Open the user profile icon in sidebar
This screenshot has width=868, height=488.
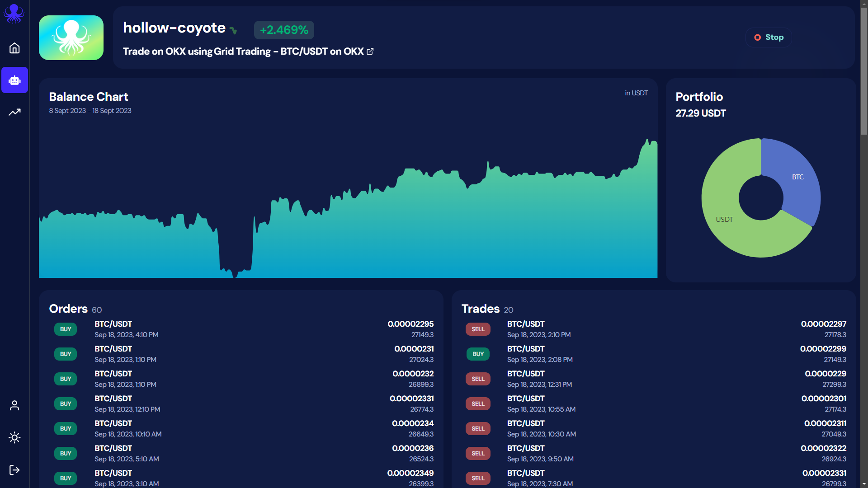click(x=14, y=405)
